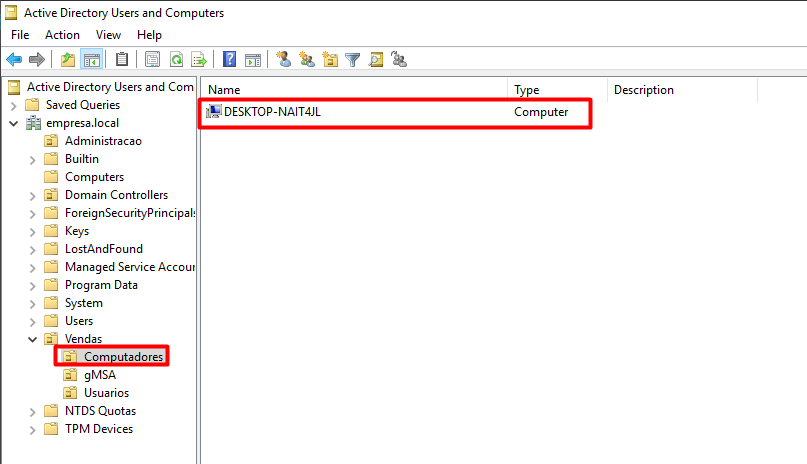Create new organizational unit toolbar icon
The height and width of the screenshot is (464, 807).
coord(330,60)
